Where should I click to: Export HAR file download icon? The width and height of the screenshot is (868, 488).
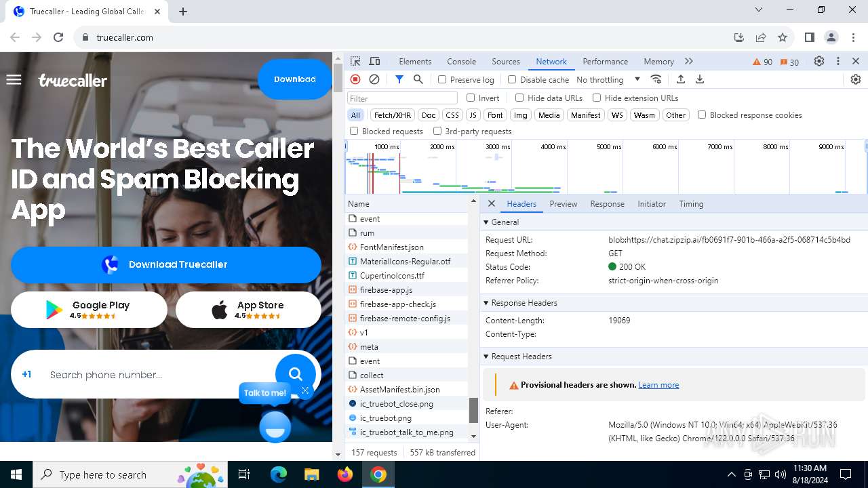click(700, 79)
